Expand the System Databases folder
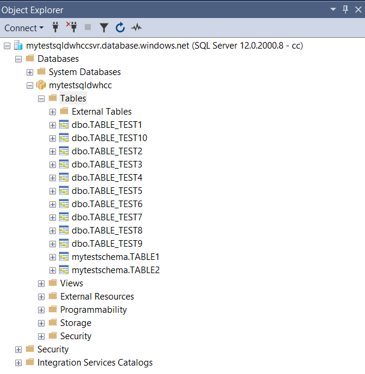This screenshot has height=374, width=365. tap(30, 72)
